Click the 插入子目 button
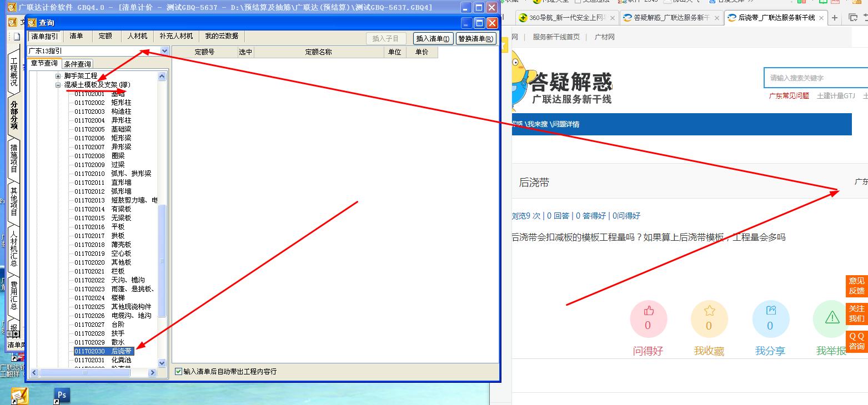This screenshot has width=868, height=405. 386,38
